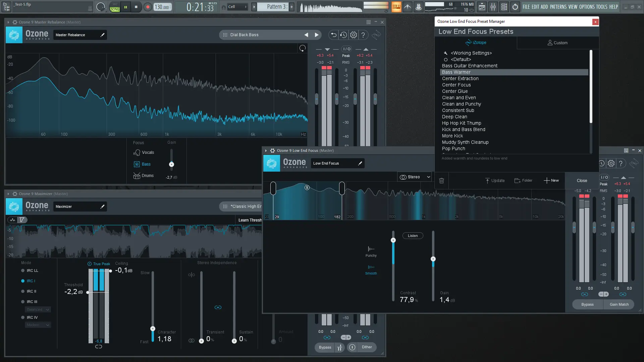The height and width of the screenshot is (362, 644).
Task: Select IRC IV mode radio button
Action: [23, 318]
